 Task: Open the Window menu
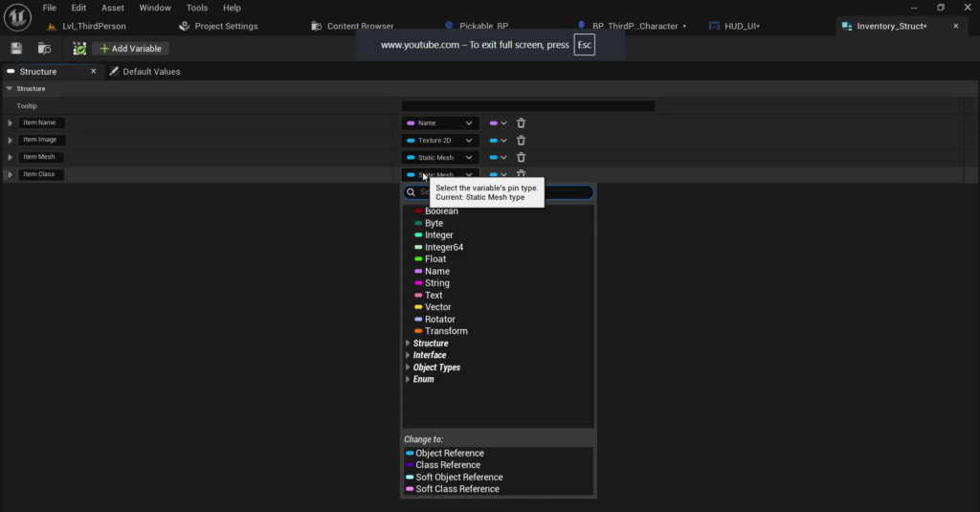coord(155,8)
